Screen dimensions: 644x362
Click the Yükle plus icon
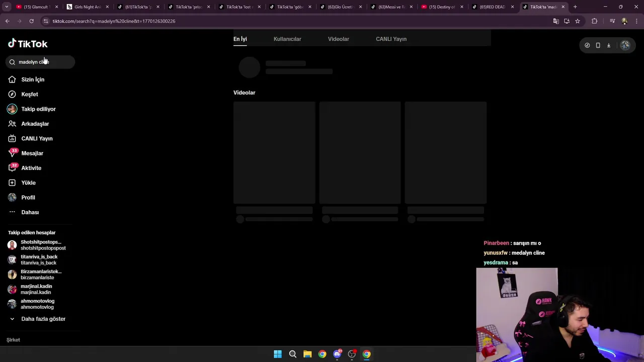(12, 183)
